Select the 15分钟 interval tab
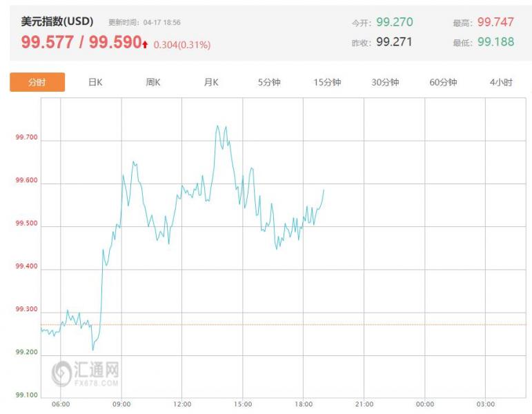Viewport: 532px width, 414px height. [x=327, y=82]
